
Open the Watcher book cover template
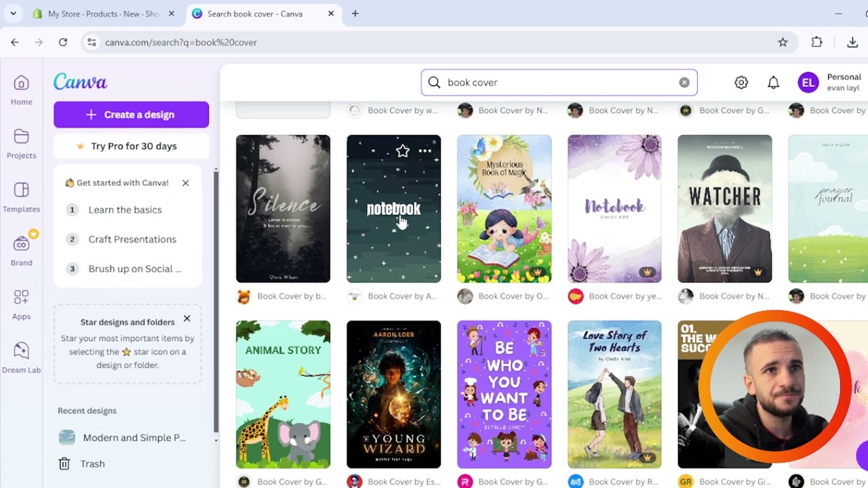click(724, 209)
